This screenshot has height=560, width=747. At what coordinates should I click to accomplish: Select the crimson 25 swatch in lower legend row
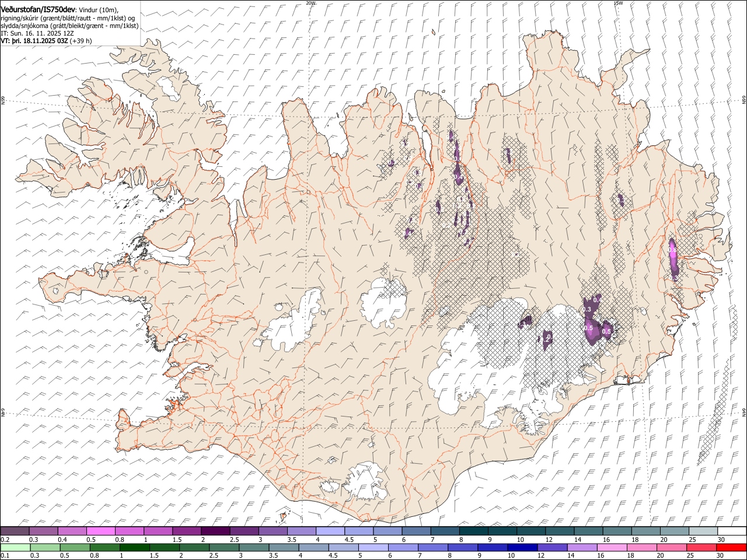pyautogui.click(x=701, y=548)
